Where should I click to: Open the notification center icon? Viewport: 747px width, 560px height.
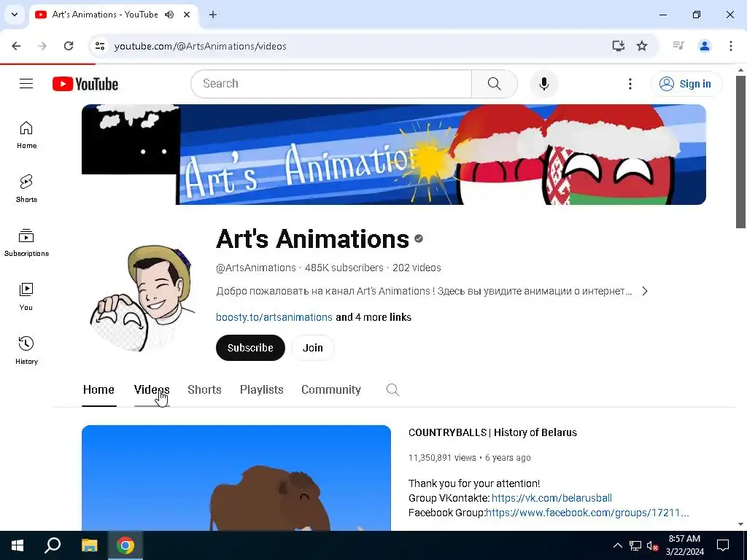point(723,545)
